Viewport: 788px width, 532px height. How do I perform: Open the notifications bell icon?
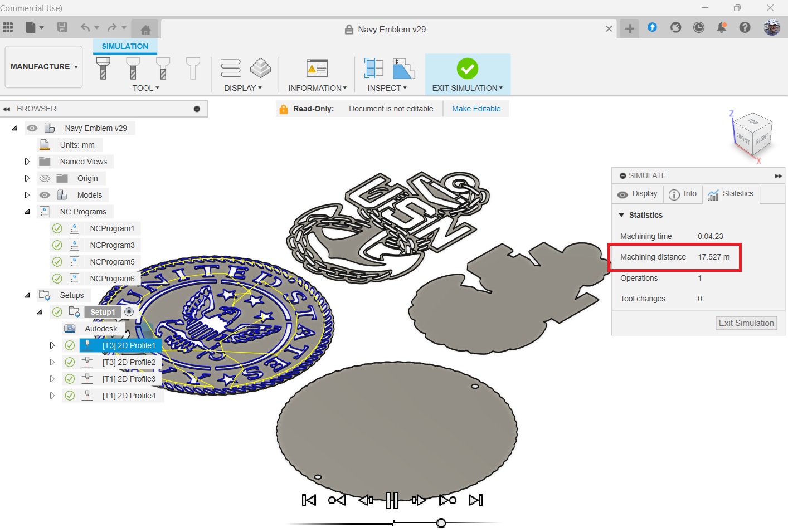(722, 27)
